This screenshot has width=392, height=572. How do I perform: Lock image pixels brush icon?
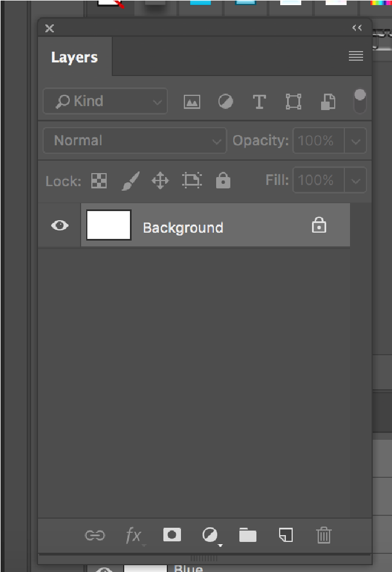tap(130, 181)
